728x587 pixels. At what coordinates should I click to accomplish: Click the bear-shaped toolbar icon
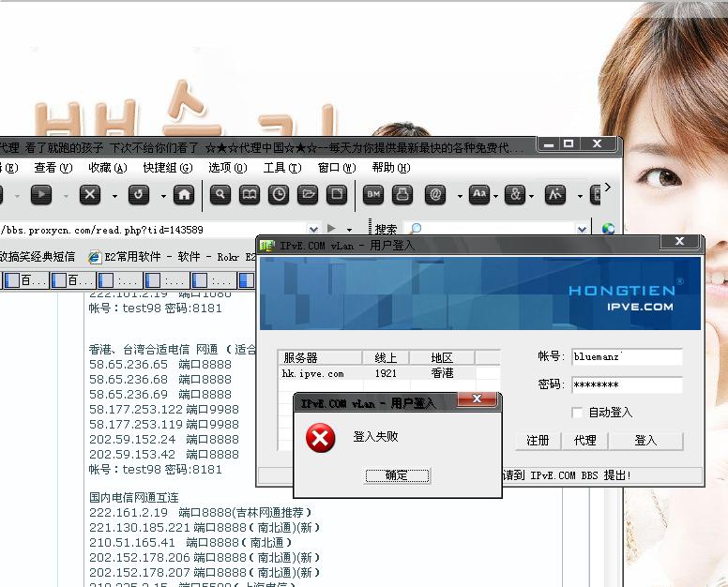[402, 194]
